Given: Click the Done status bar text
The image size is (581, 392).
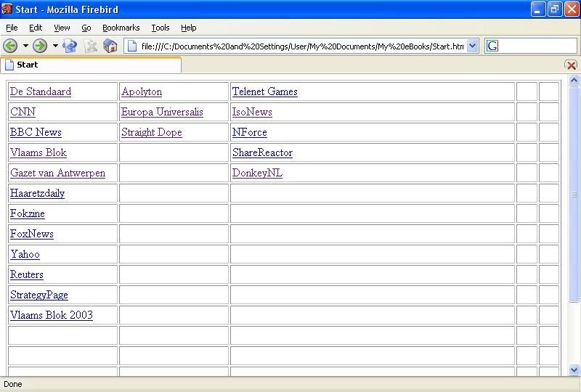Looking at the screenshot, I should [13, 384].
